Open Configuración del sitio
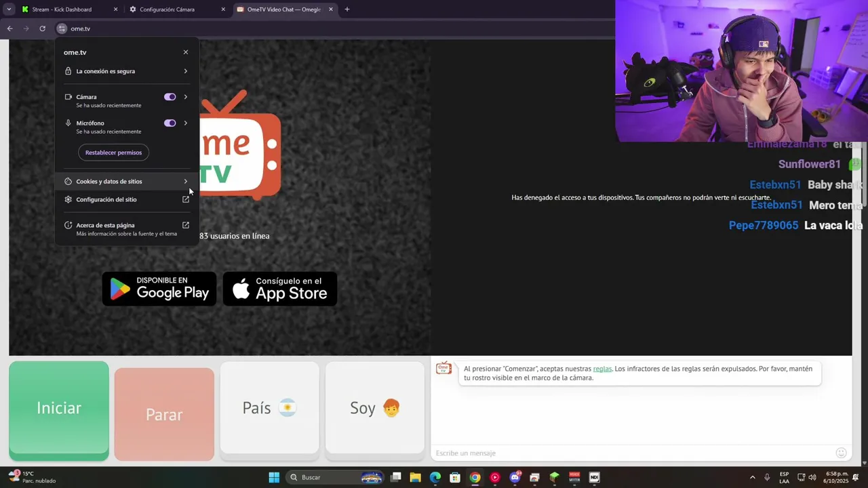The image size is (868, 488). (127, 199)
